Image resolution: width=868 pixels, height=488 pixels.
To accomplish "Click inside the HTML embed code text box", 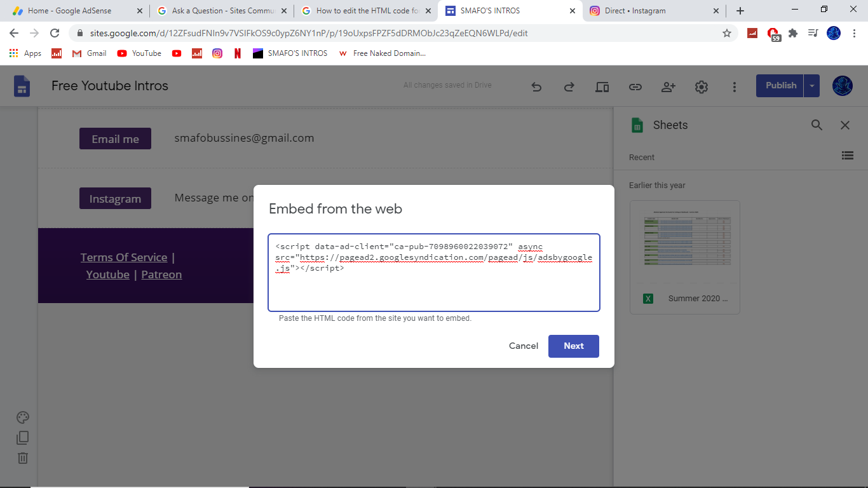I will tap(434, 273).
